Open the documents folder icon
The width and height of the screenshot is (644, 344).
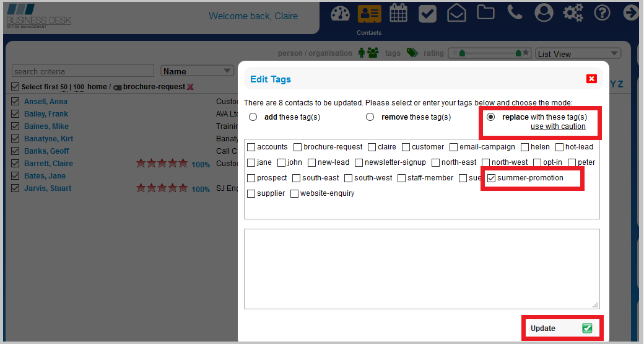[485, 12]
